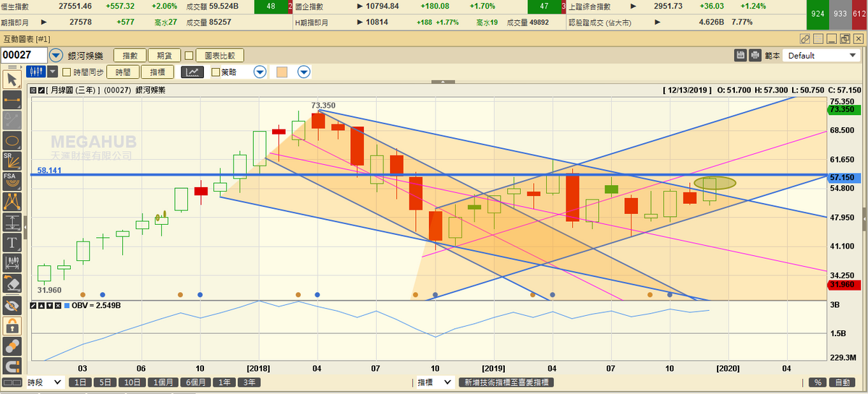Image resolution: width=868 pixels, height=394 pixels.
Task: Click the 圖表比較 button
Action: coord(220,55)
